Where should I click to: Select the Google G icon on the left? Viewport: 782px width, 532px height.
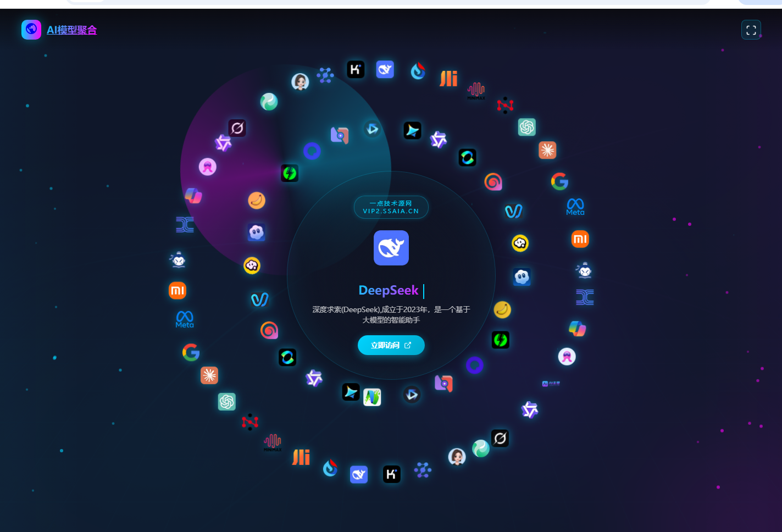(x=191, y=352)
